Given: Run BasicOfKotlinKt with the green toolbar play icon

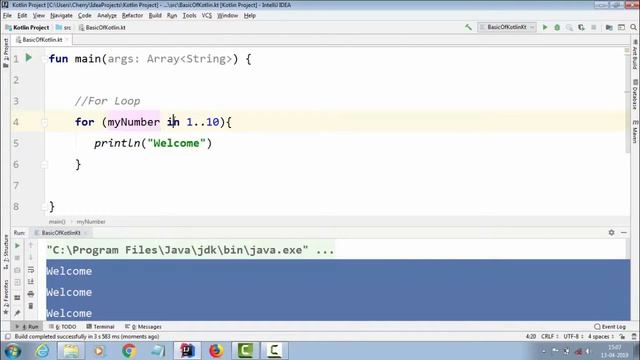Looking at the screenshot, I should tap(545, 27).
